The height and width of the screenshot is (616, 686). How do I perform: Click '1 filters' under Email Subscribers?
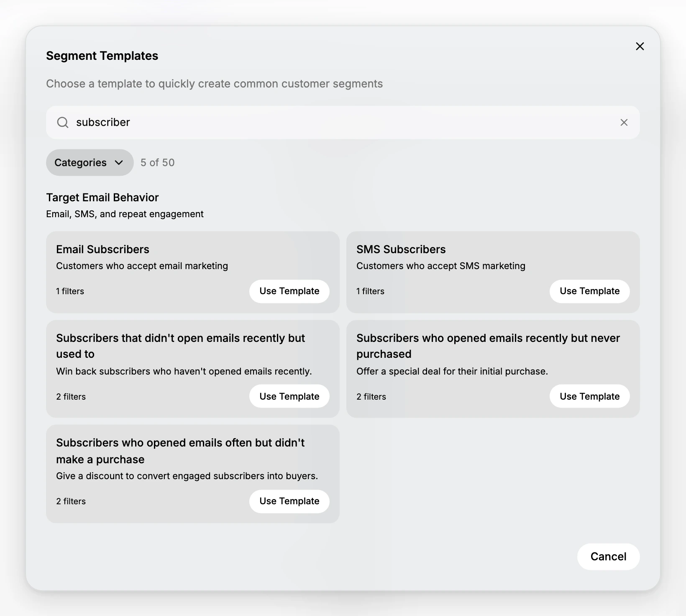click(70, 291)
